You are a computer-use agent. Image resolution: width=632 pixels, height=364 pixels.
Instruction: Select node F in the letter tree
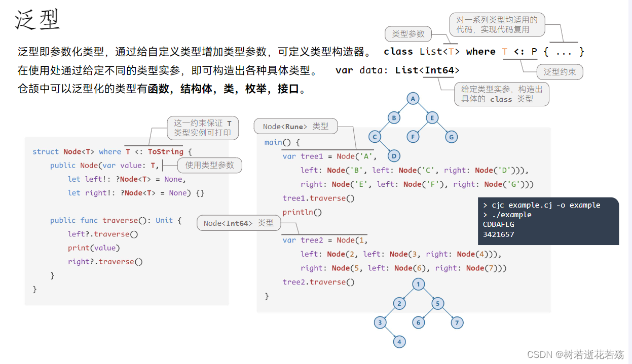(413, 137)
